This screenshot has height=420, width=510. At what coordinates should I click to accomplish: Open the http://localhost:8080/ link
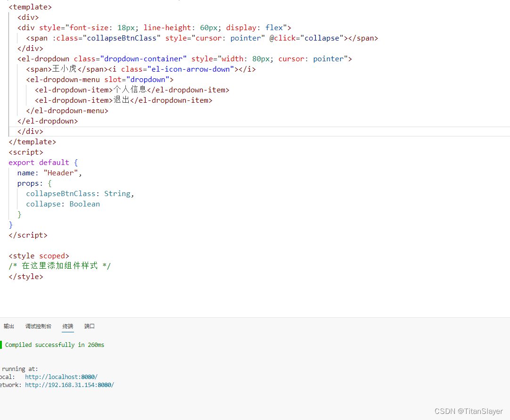61,377
